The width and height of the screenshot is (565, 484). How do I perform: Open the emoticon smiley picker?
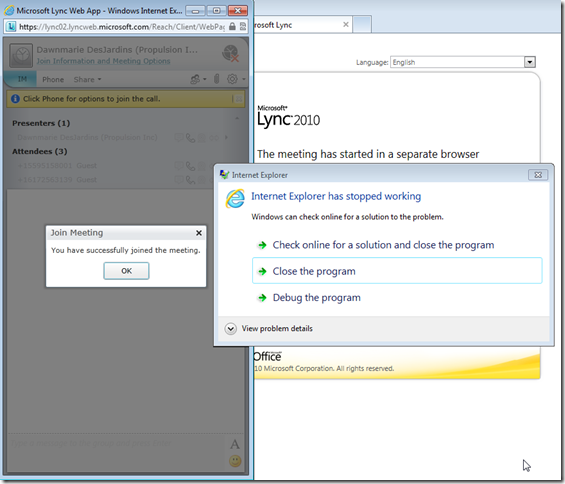coord(235,461)
